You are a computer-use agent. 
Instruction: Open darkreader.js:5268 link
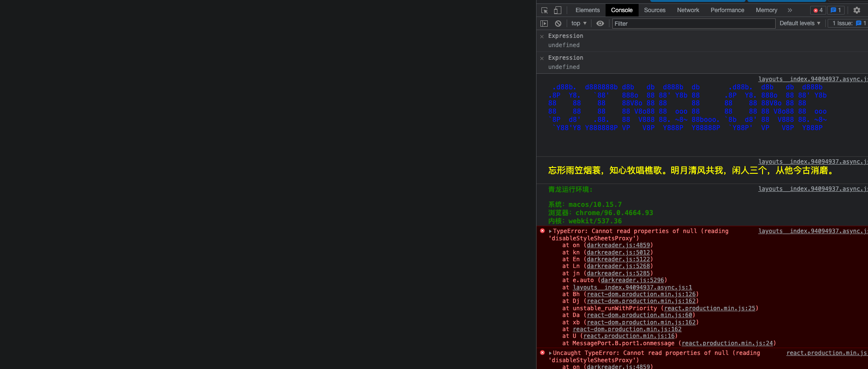click(x=618, y=266)
